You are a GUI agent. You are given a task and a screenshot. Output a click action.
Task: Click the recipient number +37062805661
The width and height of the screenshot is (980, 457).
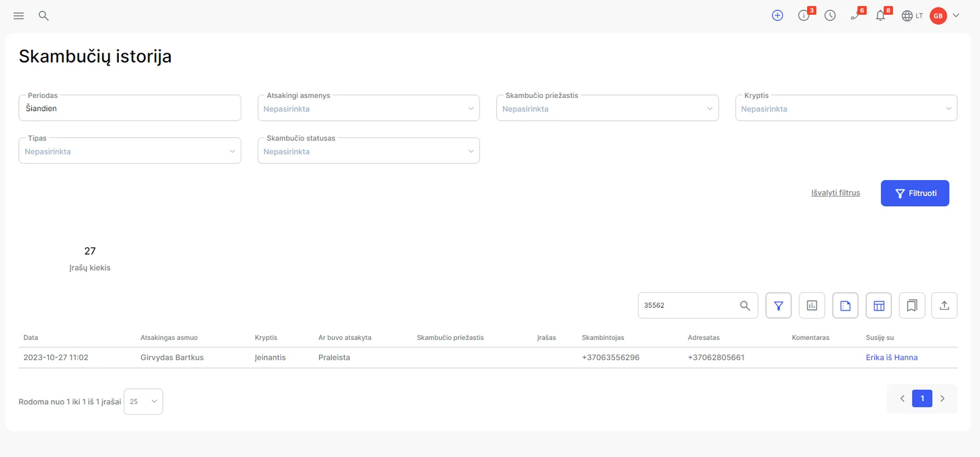point(716,358)
